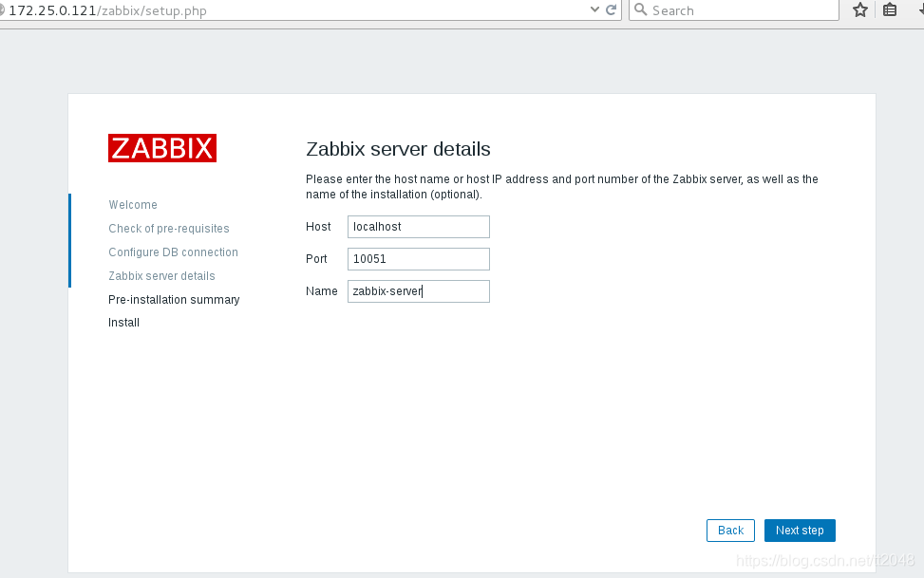
Task: Click the search magnifier icon
Action: [641, 9]
